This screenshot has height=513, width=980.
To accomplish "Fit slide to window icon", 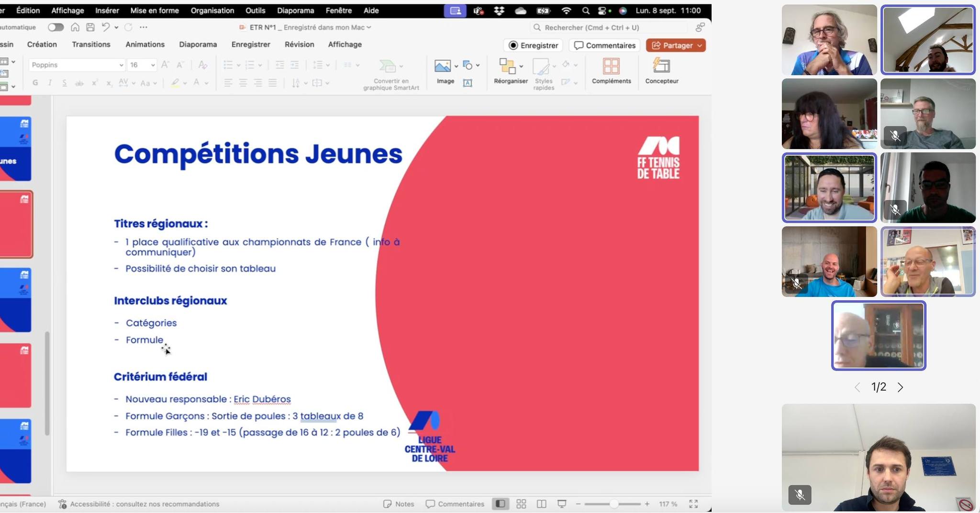I will coord(693,503).
